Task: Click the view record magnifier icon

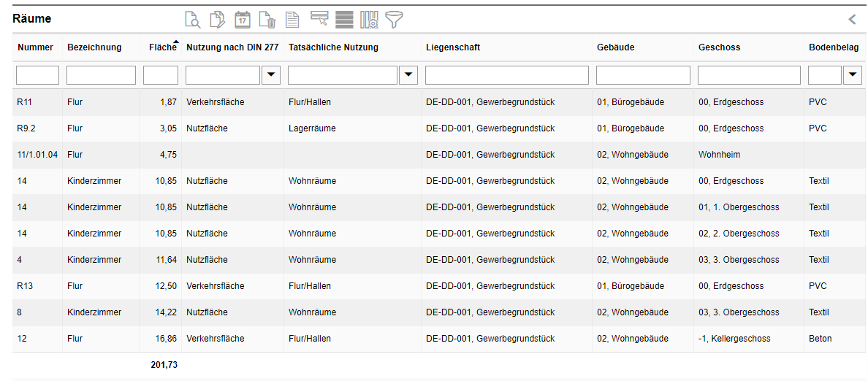Action: (x=192, y=20)
